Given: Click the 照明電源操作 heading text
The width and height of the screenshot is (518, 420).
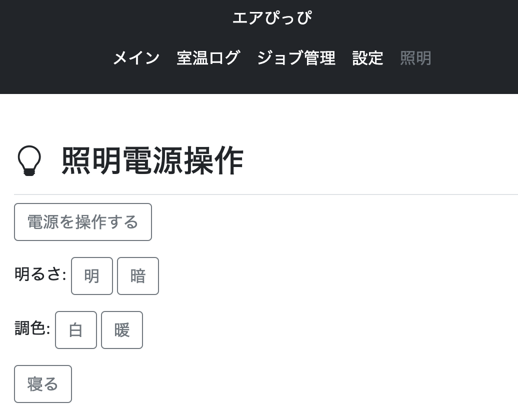Looking at the screenshot, I should [152, 161].
